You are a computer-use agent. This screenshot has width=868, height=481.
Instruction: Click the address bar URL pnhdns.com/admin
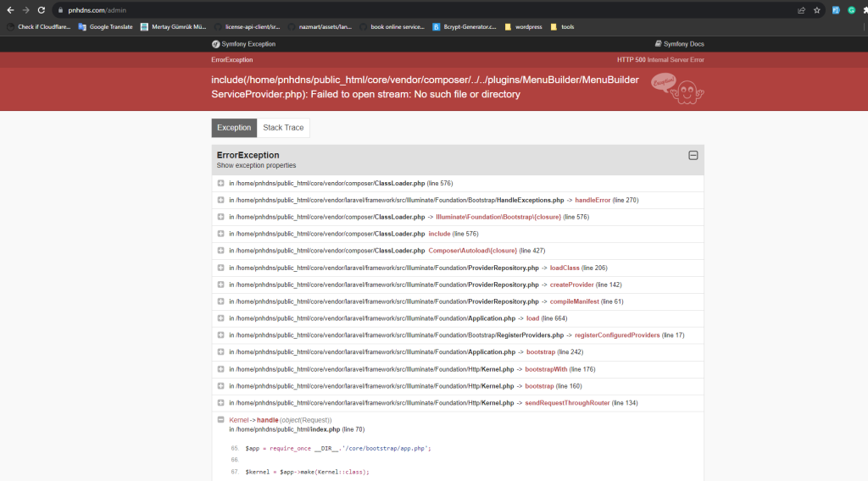coord(97,10)
